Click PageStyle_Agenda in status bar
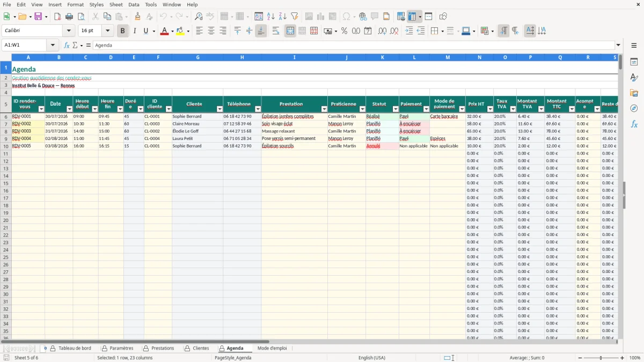Viewport: 644px width, 362px height. (233, 358)
